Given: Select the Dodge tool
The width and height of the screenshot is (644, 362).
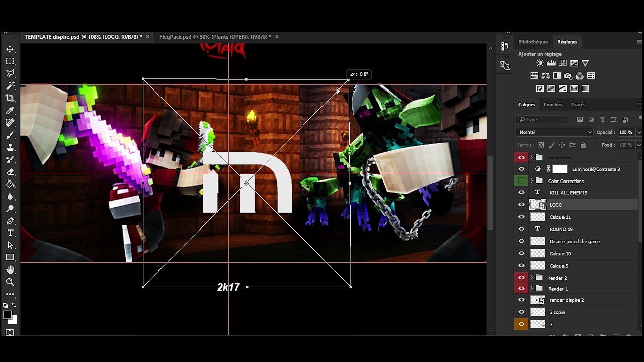Looking at the screenshot, I should 10,209.
